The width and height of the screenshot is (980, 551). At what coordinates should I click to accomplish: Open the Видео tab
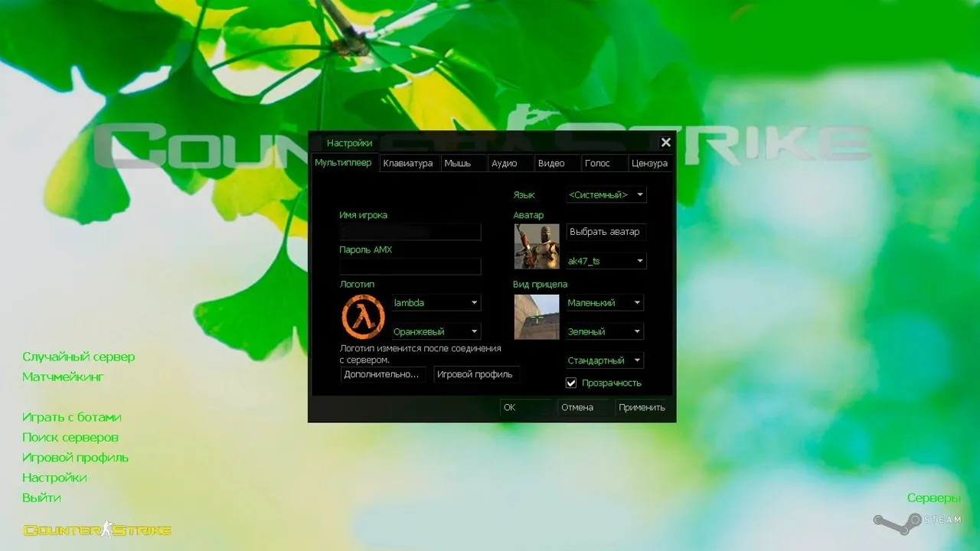click(x=557, y=163)
